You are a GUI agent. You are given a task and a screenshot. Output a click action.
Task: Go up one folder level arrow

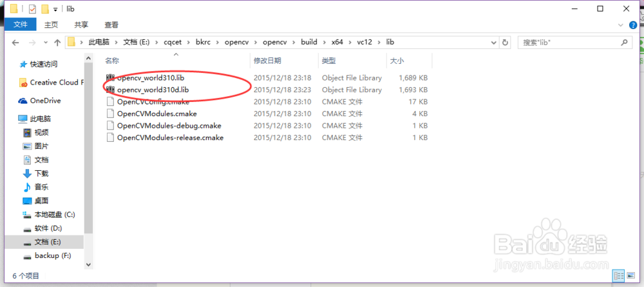pyautogui.click(x=57, y=43)
